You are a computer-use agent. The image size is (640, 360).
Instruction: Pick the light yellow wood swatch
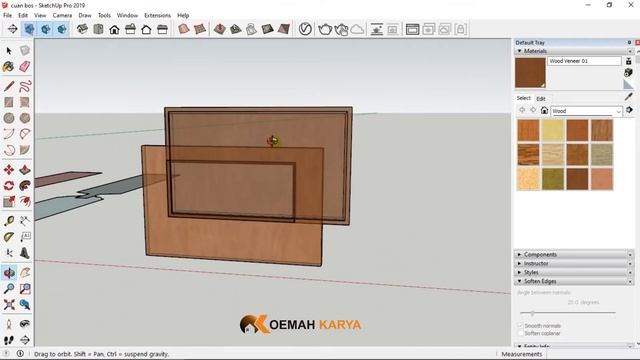point(553,130)
